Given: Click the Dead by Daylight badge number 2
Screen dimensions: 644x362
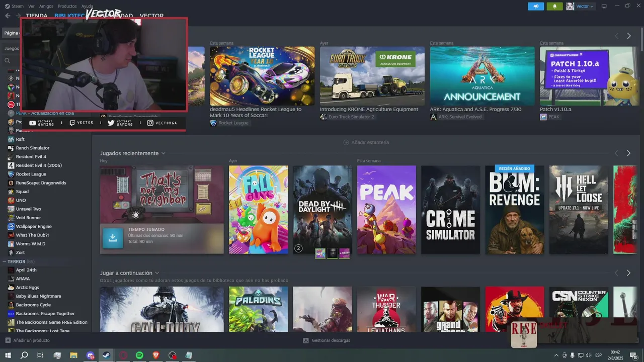Looking at the screenshot, I should tap(298, 248).
